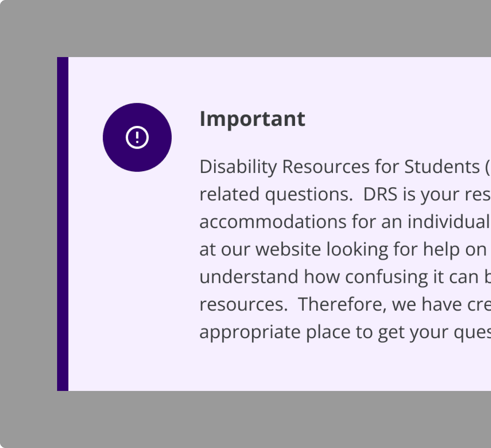Click the exclamation mark alert icon
Screen dimensions: 491x448
coord(137,137)
